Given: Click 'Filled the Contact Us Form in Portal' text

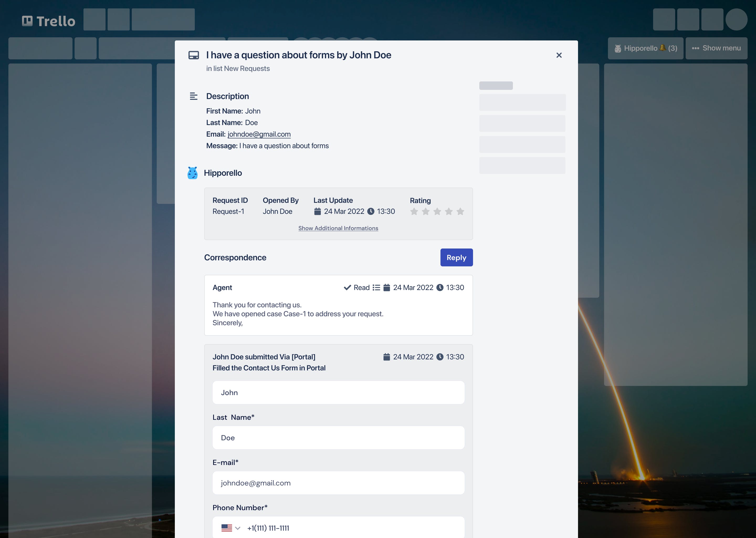Looking at the screenshot, I should click(269, 368).
